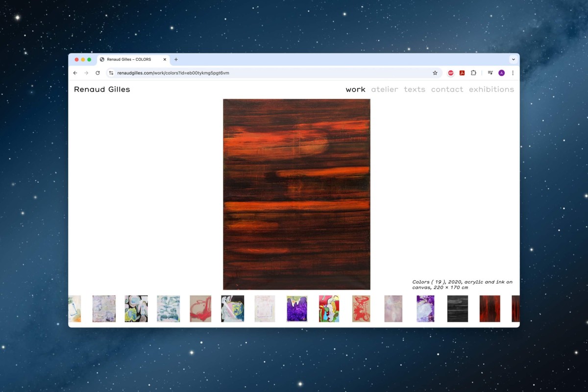Open the Adblock Plus extension
The width and height of the screenshot is (588, 392).
click(451, 73)
